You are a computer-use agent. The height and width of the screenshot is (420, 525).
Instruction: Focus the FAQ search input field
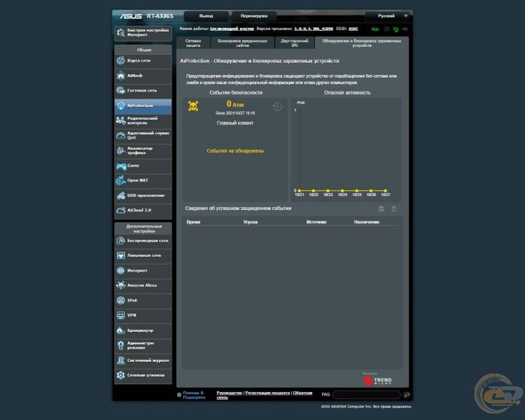tap(367, 395)
